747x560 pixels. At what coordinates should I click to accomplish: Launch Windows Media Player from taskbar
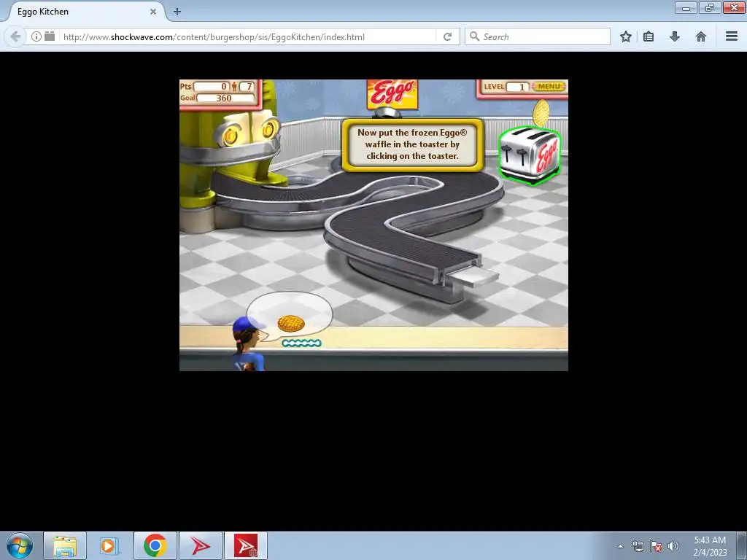click(109, 545)
